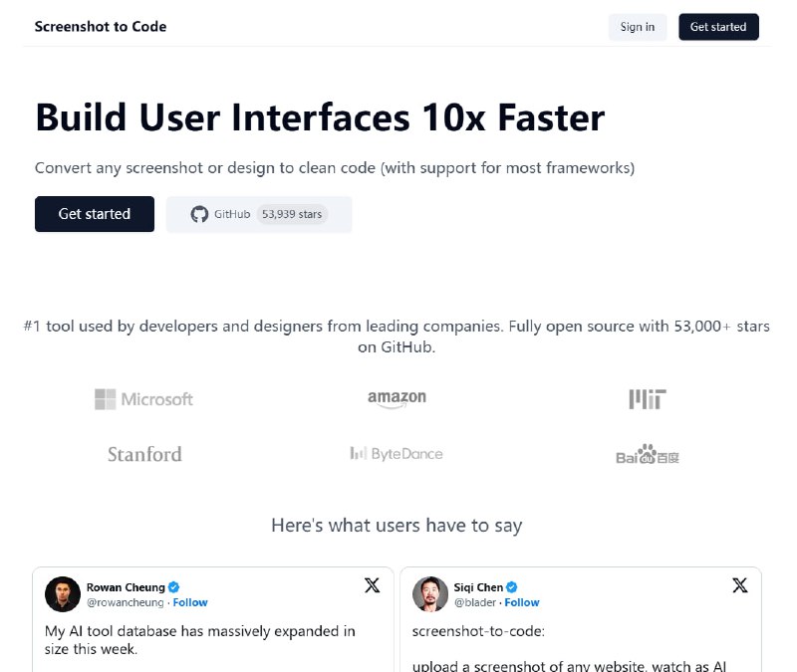Image resolution: width=797 pixels, height=672 pixels.
Task: Click the Baidu logo
Action: coord(648,456)
